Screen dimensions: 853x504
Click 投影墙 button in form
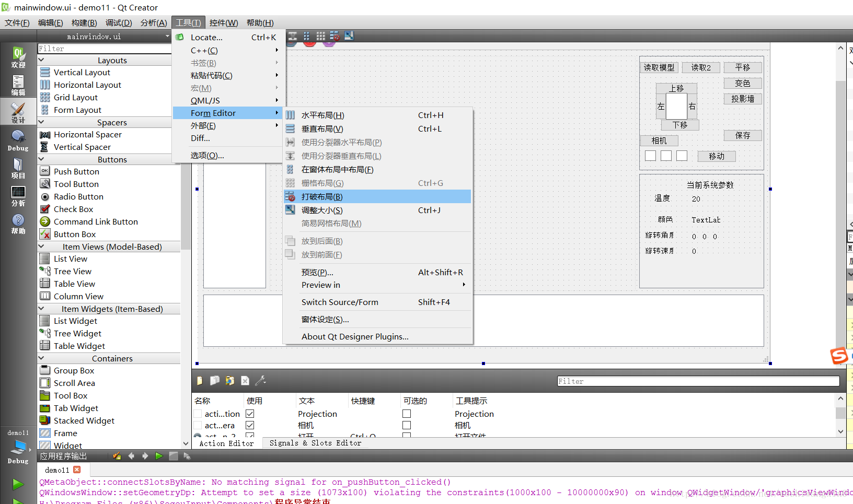click(743, 99)
